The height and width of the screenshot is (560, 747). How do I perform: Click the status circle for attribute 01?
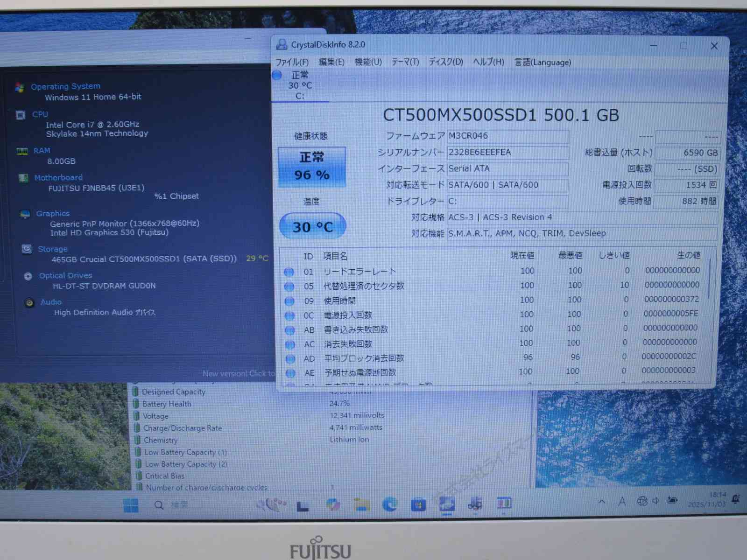(289, 272)
